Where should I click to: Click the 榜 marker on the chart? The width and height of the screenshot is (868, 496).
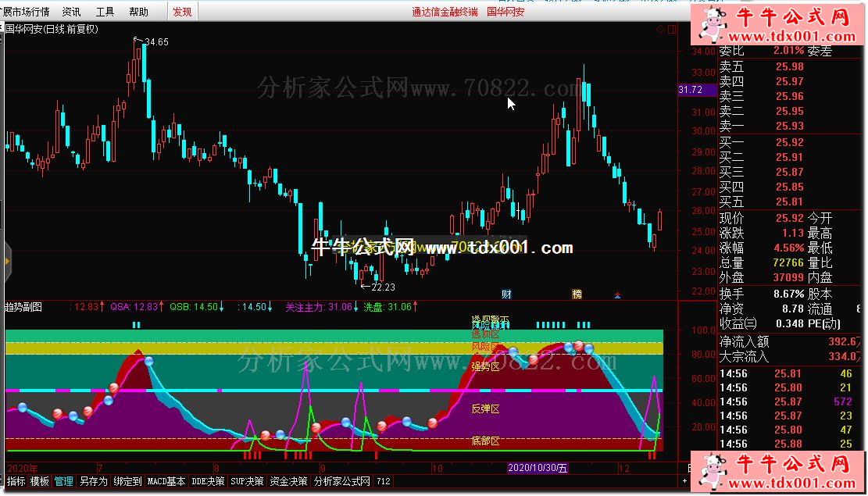[577, 294]
